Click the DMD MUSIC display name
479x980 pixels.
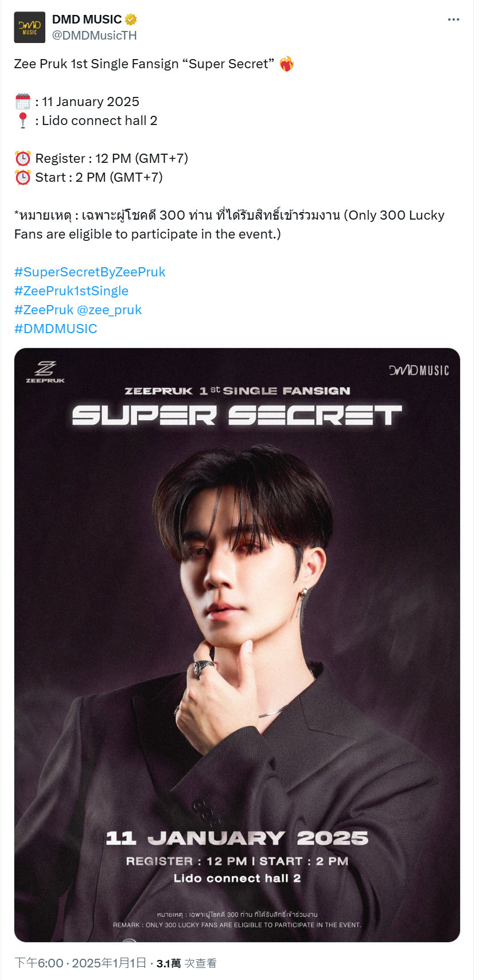(x=87, y=19)
